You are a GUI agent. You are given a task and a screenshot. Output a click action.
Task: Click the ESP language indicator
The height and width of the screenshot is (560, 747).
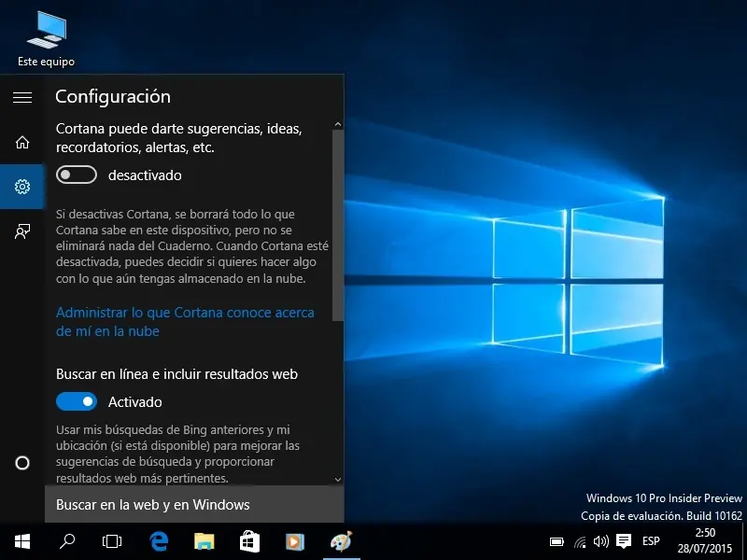651,541
